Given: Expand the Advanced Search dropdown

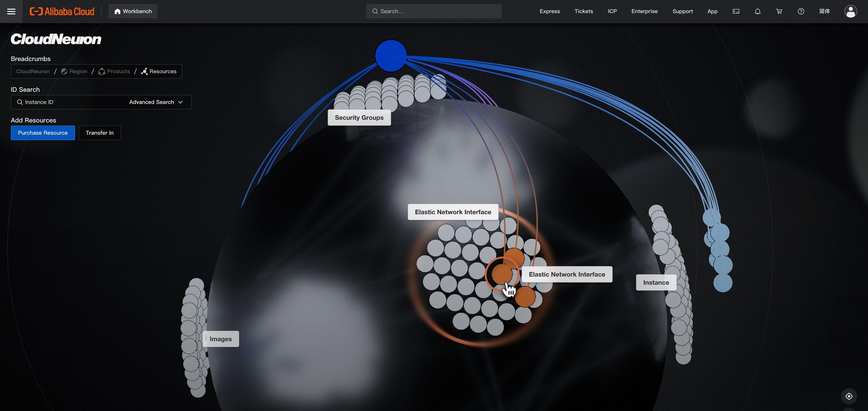Looking at the screenshot, I should click(156, 102).
